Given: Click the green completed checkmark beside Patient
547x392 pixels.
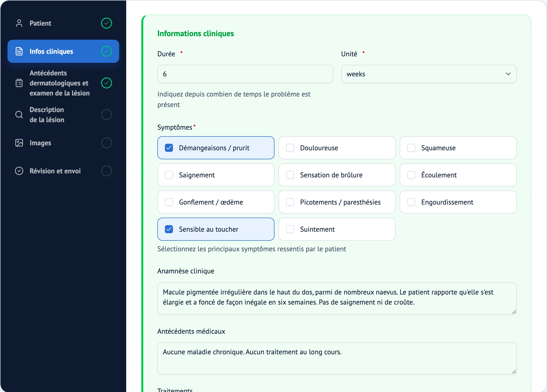Looking at the screenshot, I should 107,23.
